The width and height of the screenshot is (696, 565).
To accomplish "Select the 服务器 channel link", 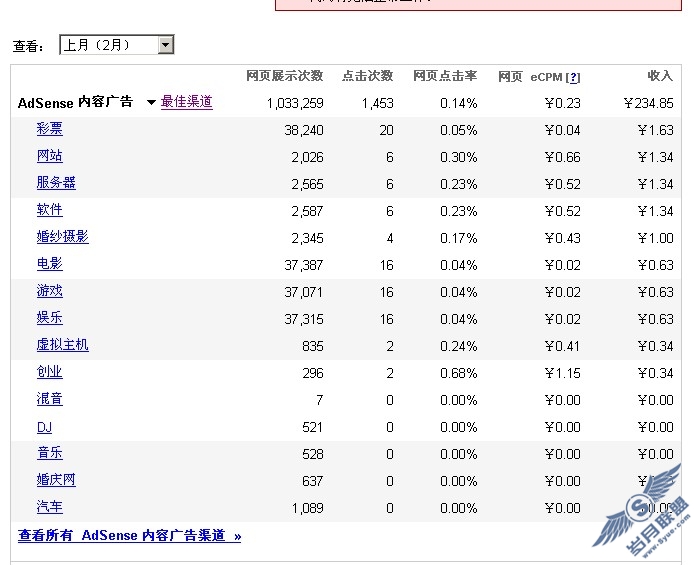I will point(56,183).
